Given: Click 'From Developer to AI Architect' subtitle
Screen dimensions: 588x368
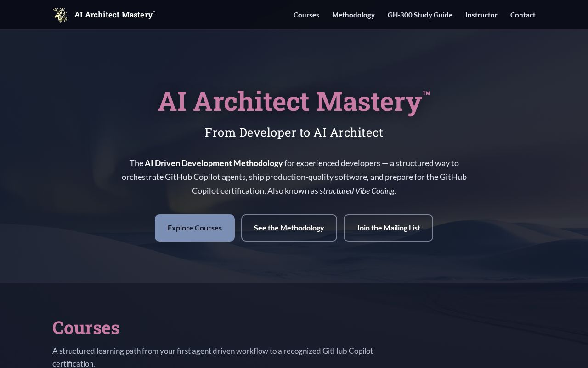Looking at the screenshot, I should [294, 132].
